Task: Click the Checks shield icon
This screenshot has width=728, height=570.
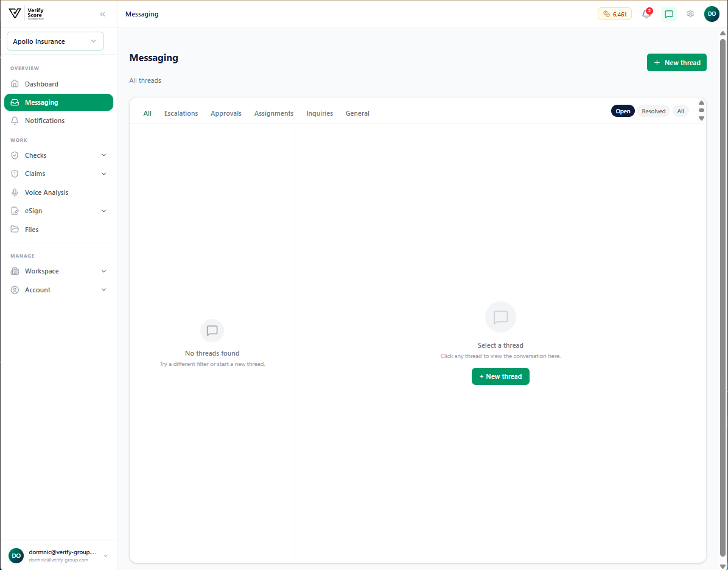Action: [15, 155]
